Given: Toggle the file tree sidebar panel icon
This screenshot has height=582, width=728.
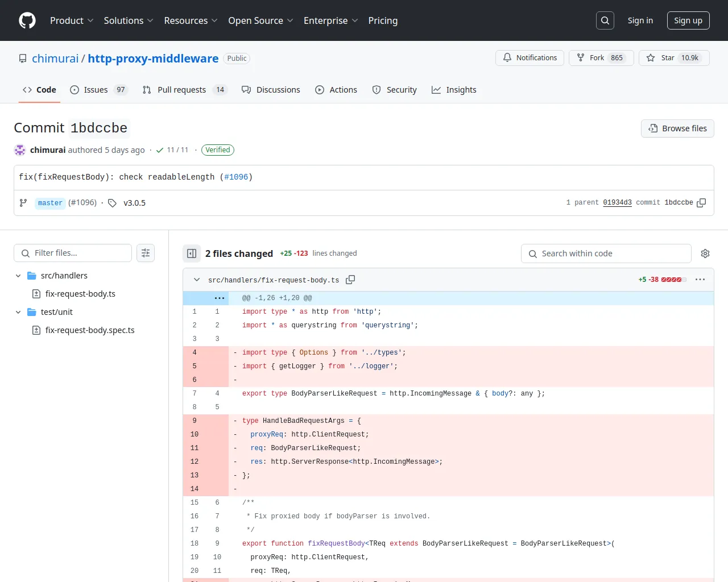Looking at the screenshot, I should 192,253.
